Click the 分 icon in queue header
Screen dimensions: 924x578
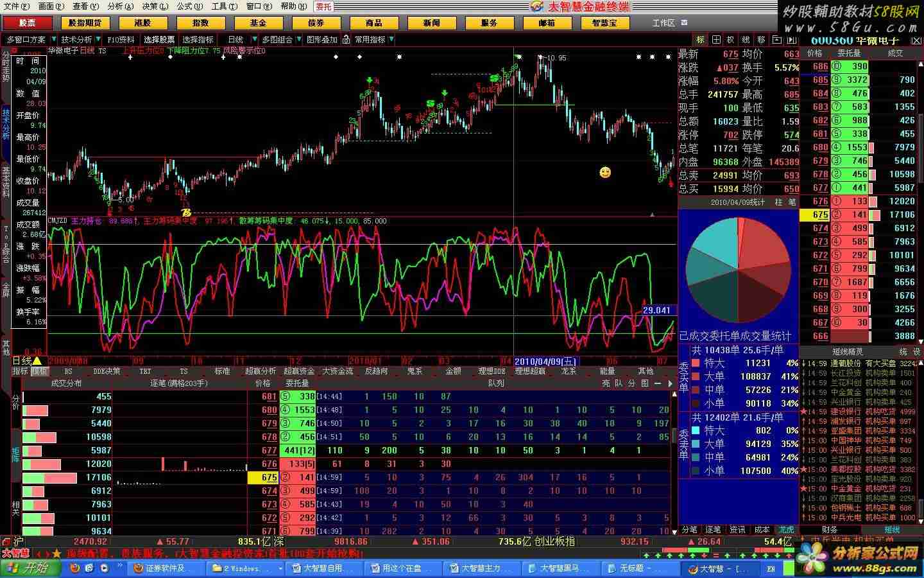click(x=631, y=383)
